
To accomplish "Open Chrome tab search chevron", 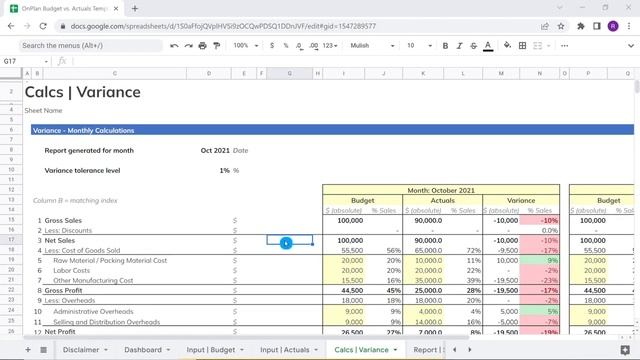I will (x=560, y=8).
